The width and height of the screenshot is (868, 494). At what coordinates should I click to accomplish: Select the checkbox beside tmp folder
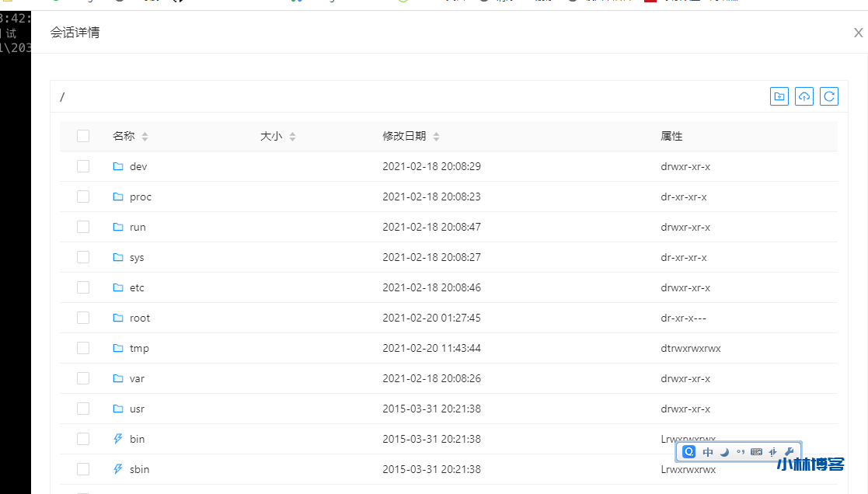click(x=83, y=348)
